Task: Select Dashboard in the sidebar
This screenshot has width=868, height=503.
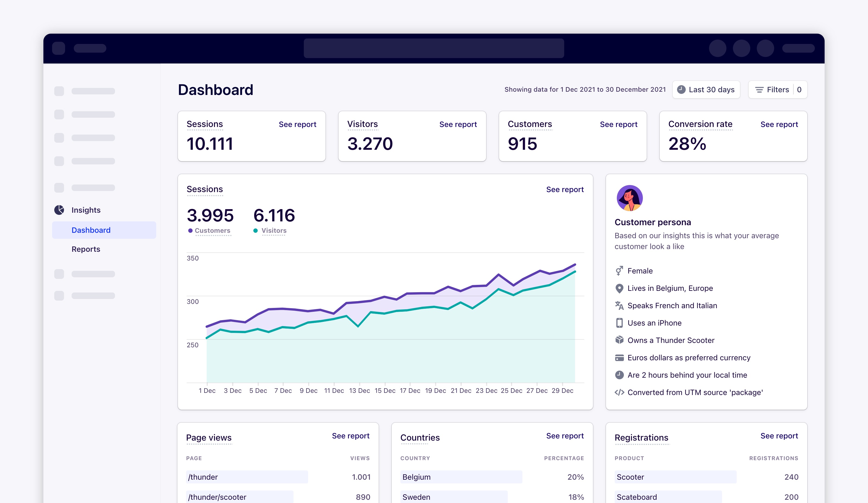Action: click(91, 230)
